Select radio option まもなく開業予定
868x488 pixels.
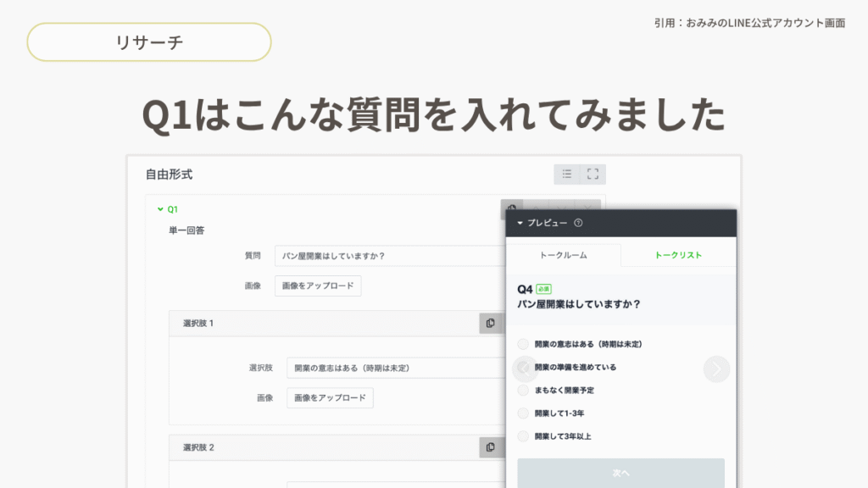click(x=523, y=391)
